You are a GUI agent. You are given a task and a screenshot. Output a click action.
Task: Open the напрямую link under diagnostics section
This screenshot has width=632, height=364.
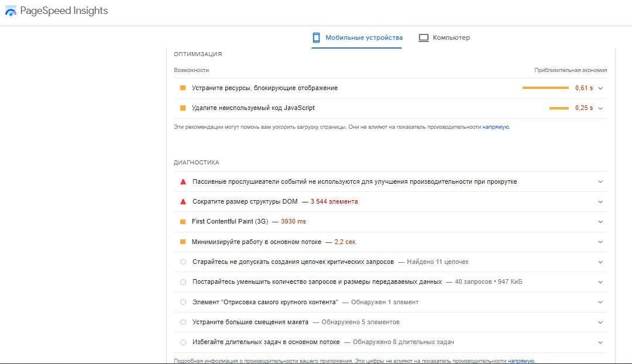coord(521,361)
